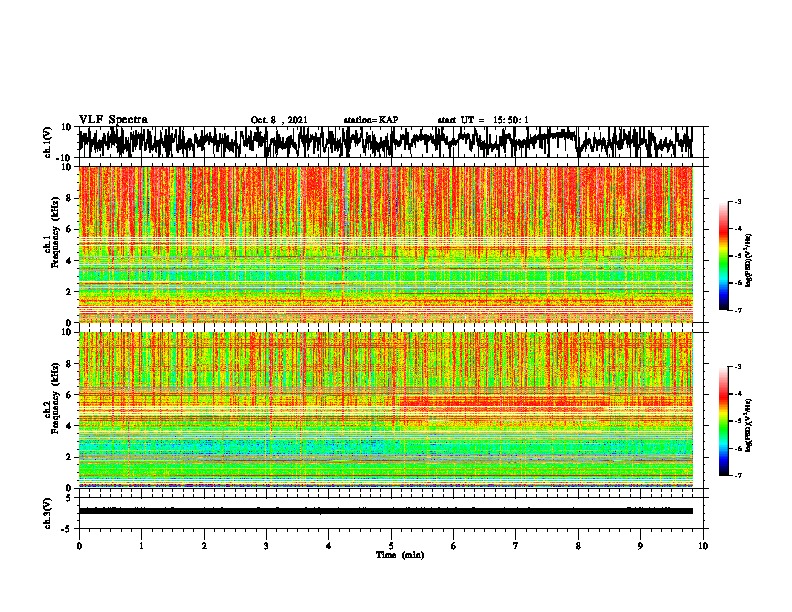Screen dimensions: 792x612
Task: Click the ch.2 color bar "log(PSD)" label
Action: [748, 425]
